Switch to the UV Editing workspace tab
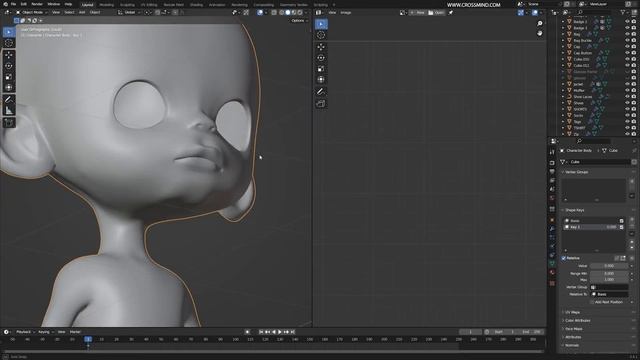 149,5
